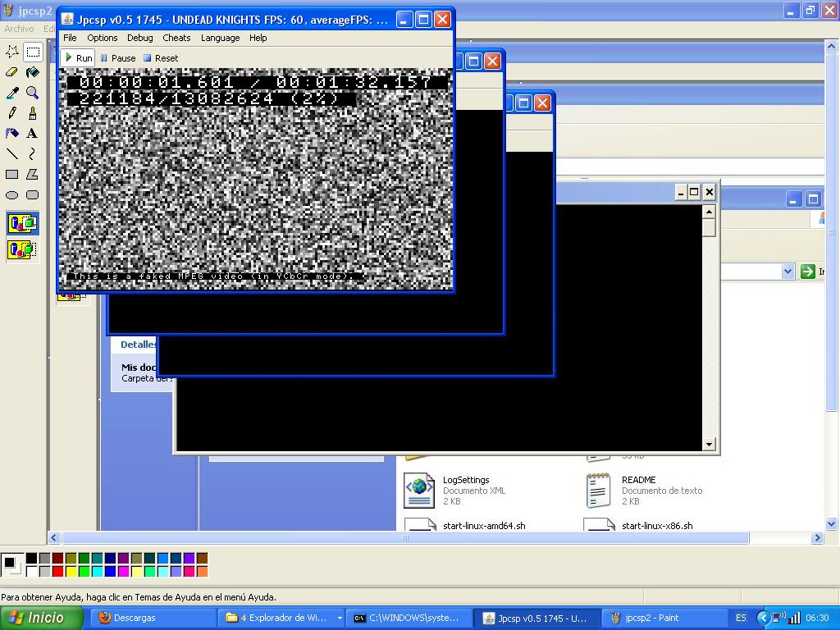Click the README text document icon

pyautogui.click(x=598, y=490)
